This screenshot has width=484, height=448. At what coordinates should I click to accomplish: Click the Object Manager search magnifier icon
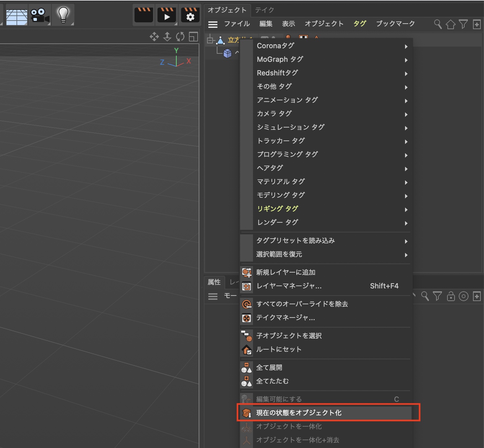[x=438, y=24]
